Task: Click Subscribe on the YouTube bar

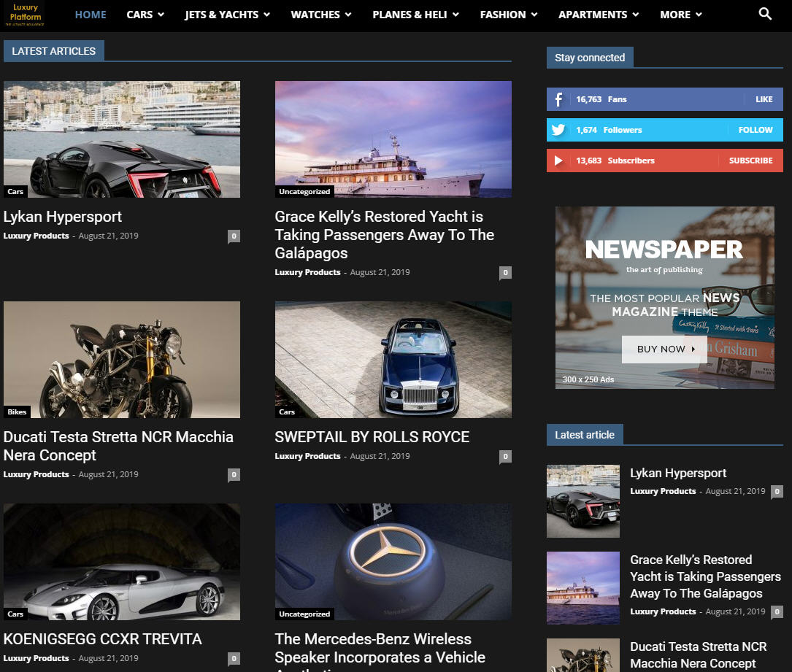Action: tap(750, 161)
